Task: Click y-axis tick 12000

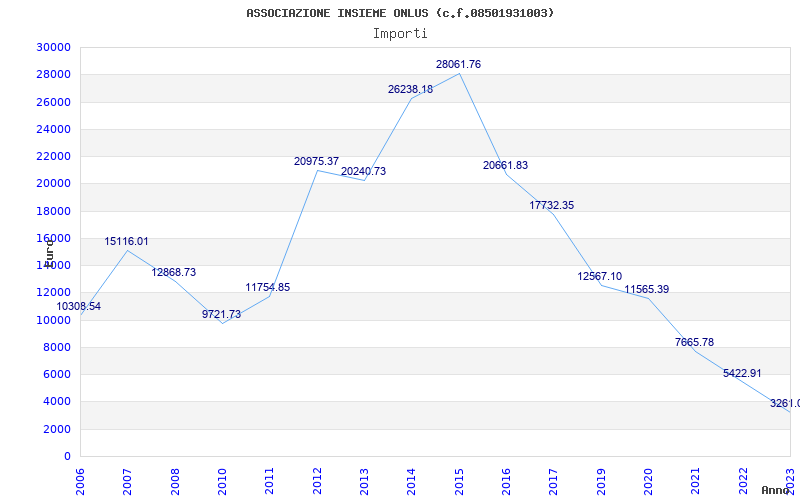Action: pyautogui.click(x=53, y=293)
